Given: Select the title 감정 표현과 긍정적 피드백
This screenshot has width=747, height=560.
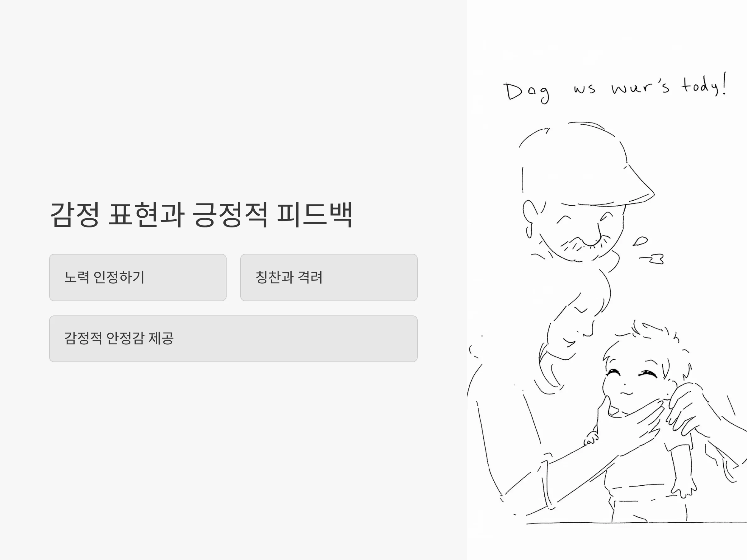Looking at the screenshot, I should pyautogui.click(x=201, y=214).
